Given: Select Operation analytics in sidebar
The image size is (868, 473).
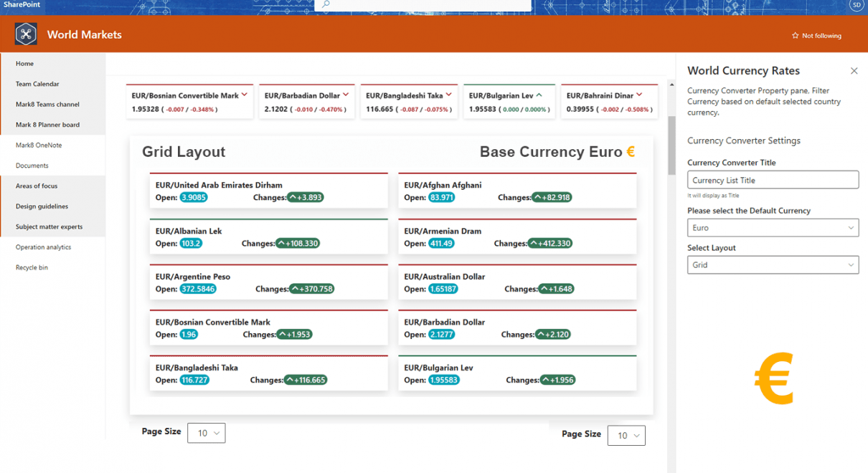Looking at the screenshot, I should [x=43, y=247].
